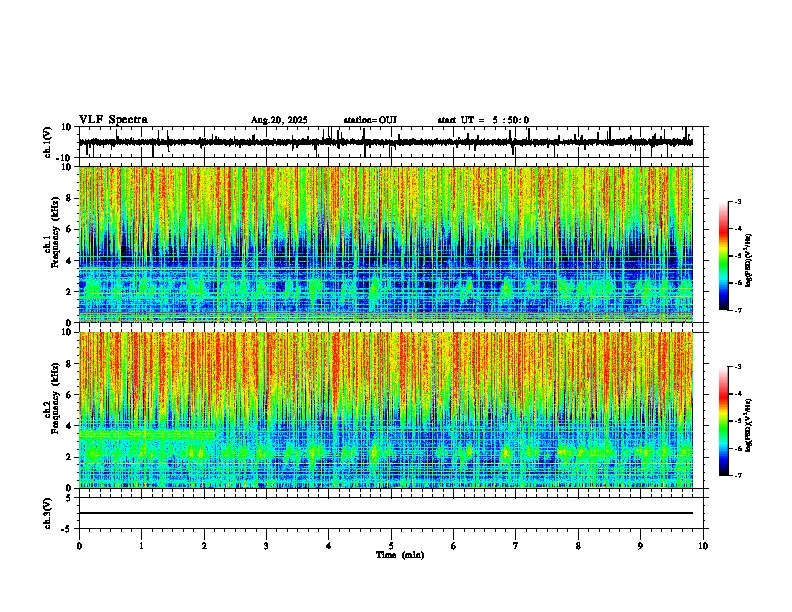
Task: Click the ch.2 'Frequency (kHz)' axis label
Action: click(x=55, y=397)
